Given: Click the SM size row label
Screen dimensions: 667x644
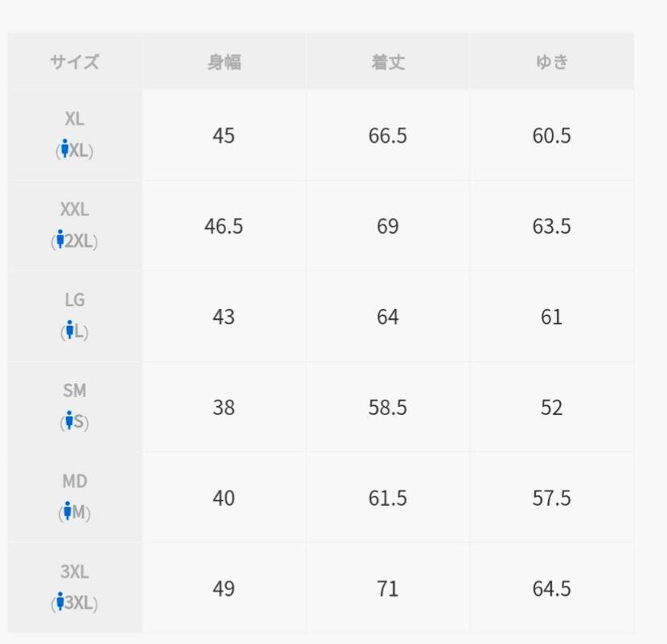Looking at the screenshot, I should (75, 390).
